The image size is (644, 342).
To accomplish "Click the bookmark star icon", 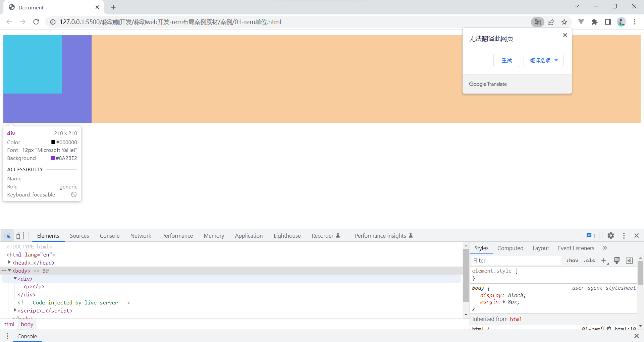I will coord(564,22).
